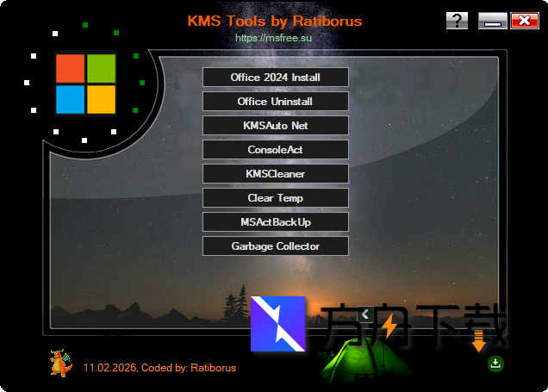Launch Garbage Collector

pos(276,246)
